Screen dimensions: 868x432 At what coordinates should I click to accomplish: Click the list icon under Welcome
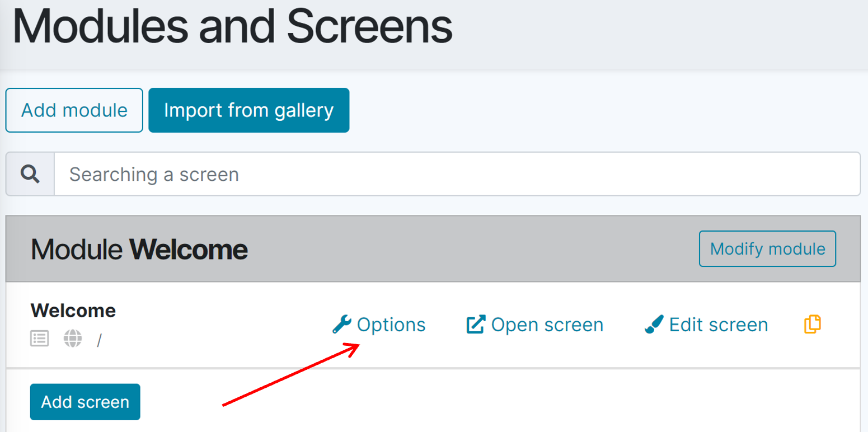pyautogui.click(x=39, y=338)
